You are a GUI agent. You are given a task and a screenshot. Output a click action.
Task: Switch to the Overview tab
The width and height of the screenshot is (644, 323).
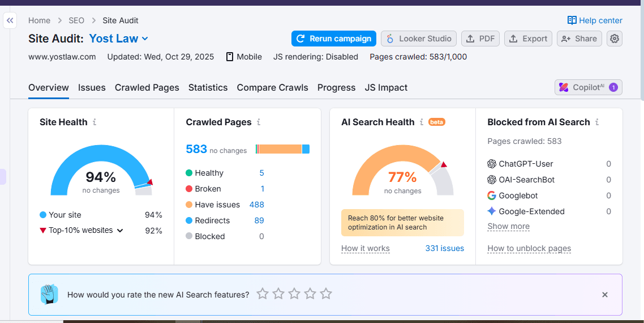click(49, 88)
